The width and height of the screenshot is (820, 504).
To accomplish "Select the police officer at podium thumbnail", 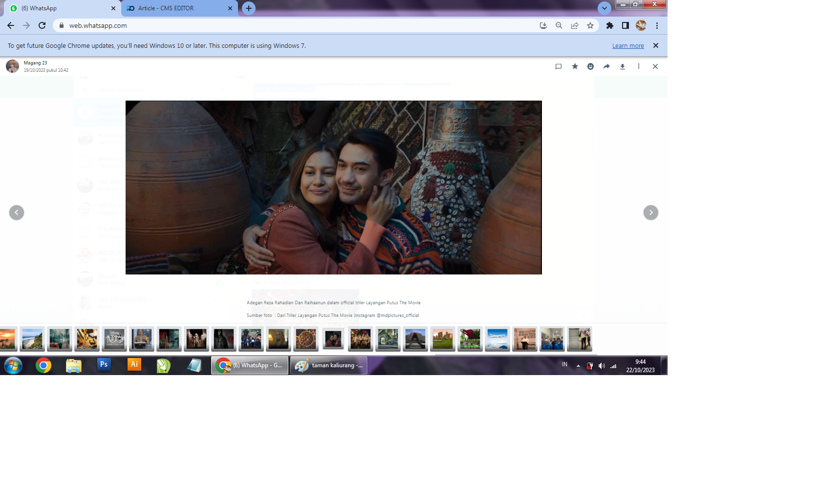I will pos(142,339).
